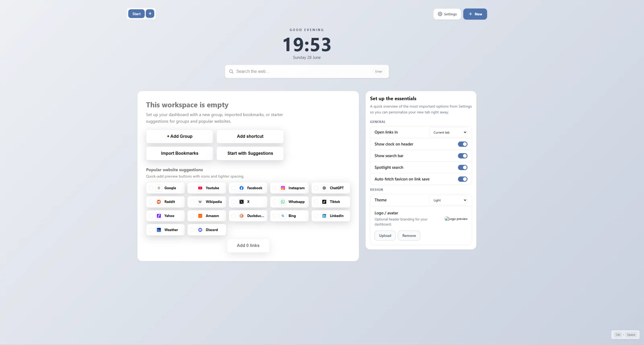Click the Google icon in suggestions
Image resolution: width=644 pixels, height=345 pixels.
click(159, 188)
